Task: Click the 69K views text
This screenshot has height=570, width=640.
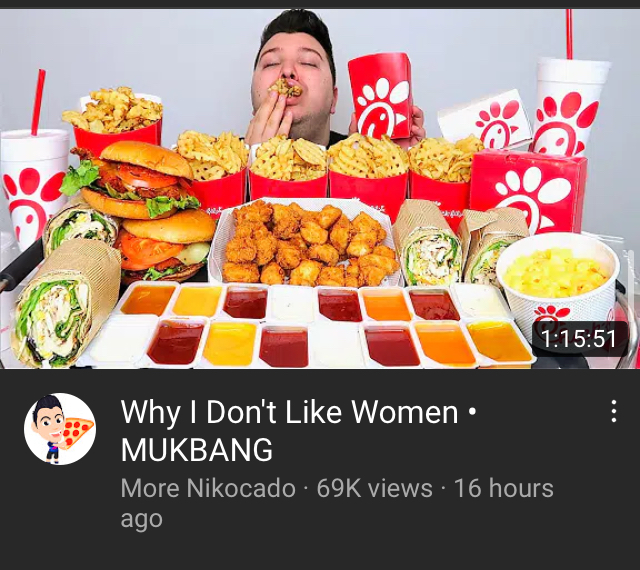Action: 374,488
